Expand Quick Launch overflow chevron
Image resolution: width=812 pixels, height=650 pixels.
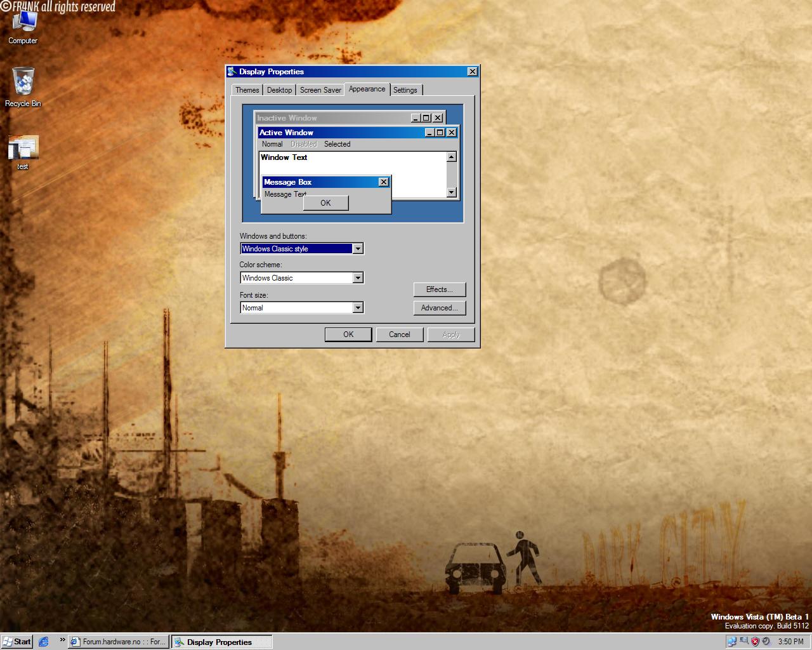[x=62, y=640]
